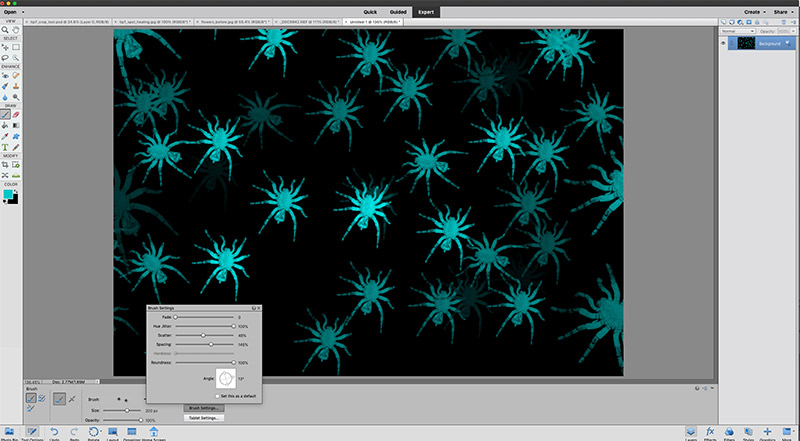Click the Tablet Settings button
Image resolution: width=800 pixels, height=441 pixels.
(x=204, y=418)
